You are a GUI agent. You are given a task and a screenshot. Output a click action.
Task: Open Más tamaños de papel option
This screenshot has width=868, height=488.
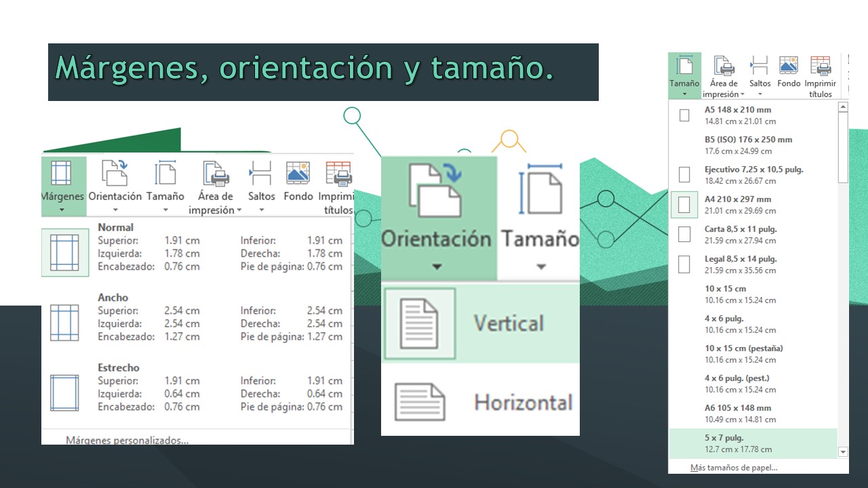[x=734, y=468]
